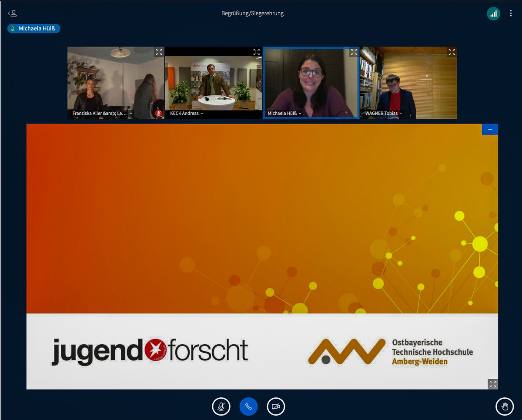Open WAGNER Tobias webcam name dropdown

[x=384, y=114]
